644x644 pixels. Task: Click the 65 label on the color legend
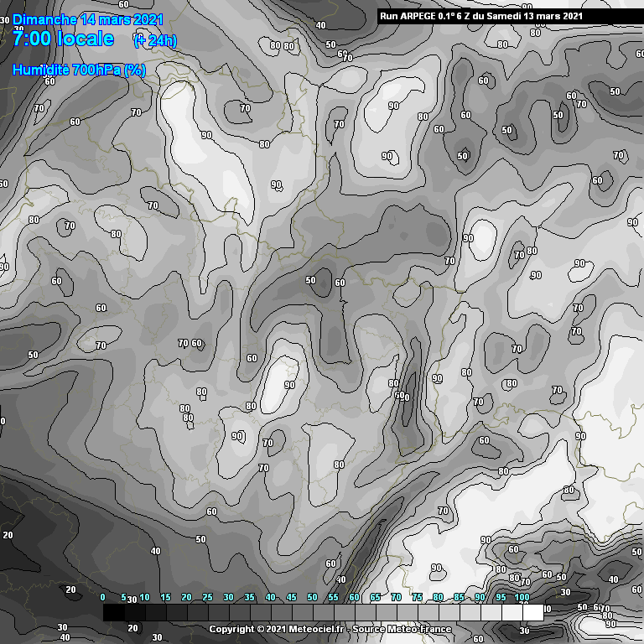pos(375,598)
